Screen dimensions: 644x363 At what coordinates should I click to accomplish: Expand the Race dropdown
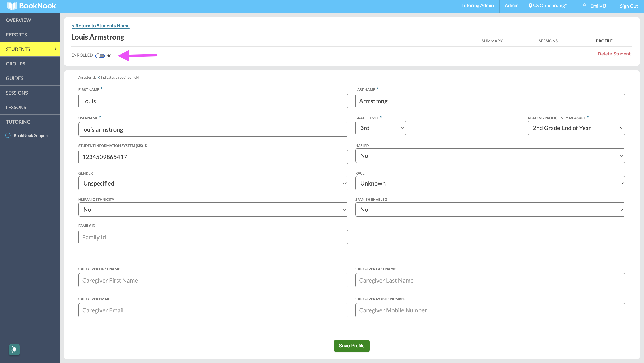[x=490, y=183]
